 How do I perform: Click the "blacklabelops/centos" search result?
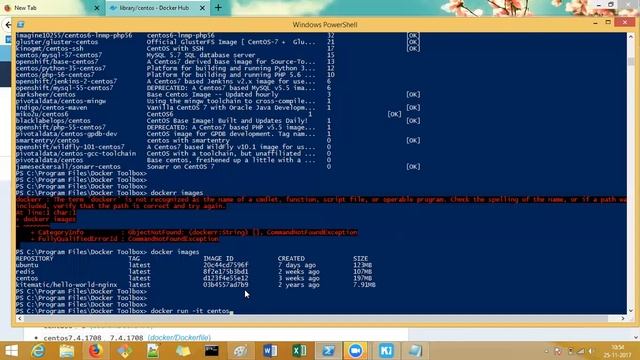tap(53, 121)
